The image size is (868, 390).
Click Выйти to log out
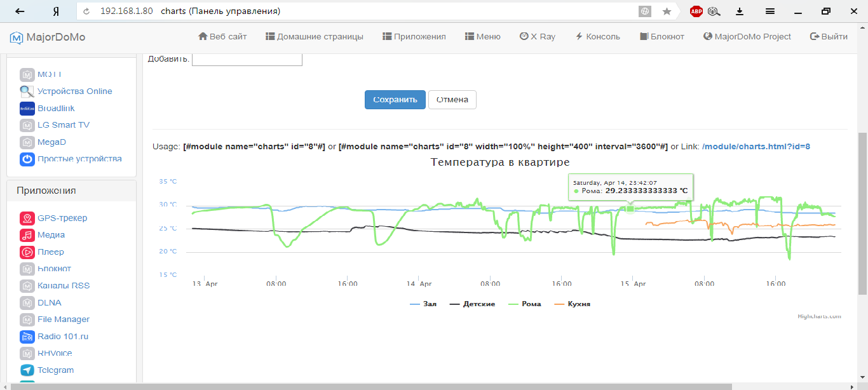pyautogui.click(x=829, y=37)
